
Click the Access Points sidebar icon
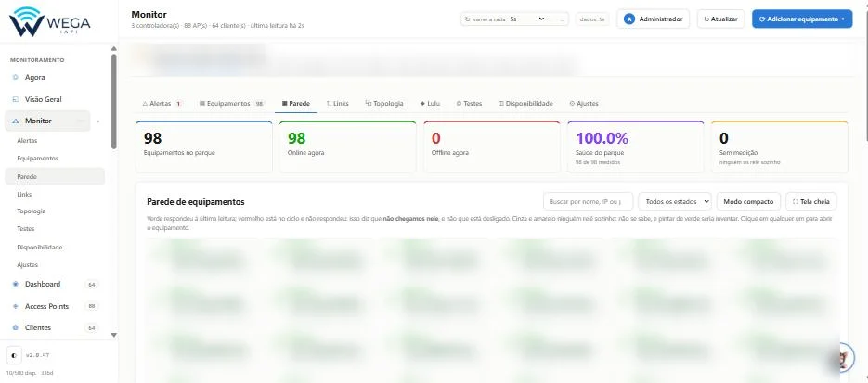click(16, 306)
